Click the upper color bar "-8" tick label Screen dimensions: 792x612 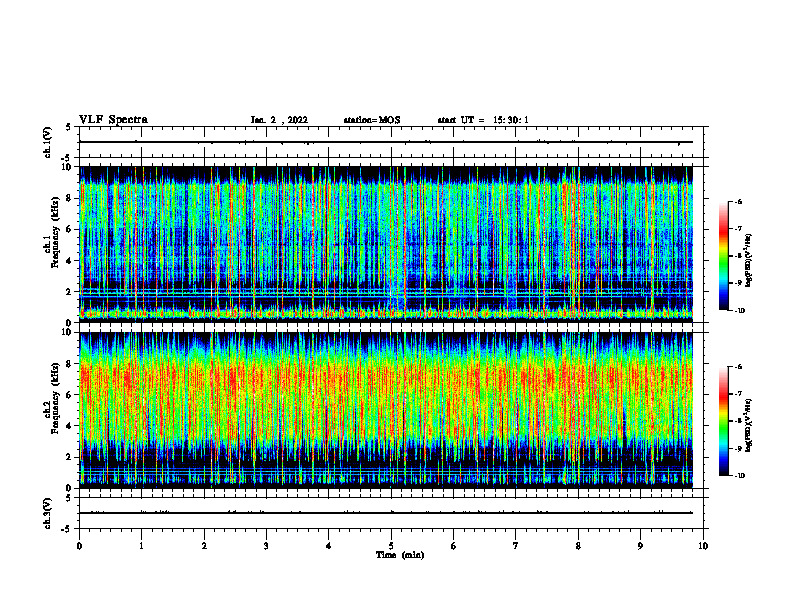click(738, 256)
